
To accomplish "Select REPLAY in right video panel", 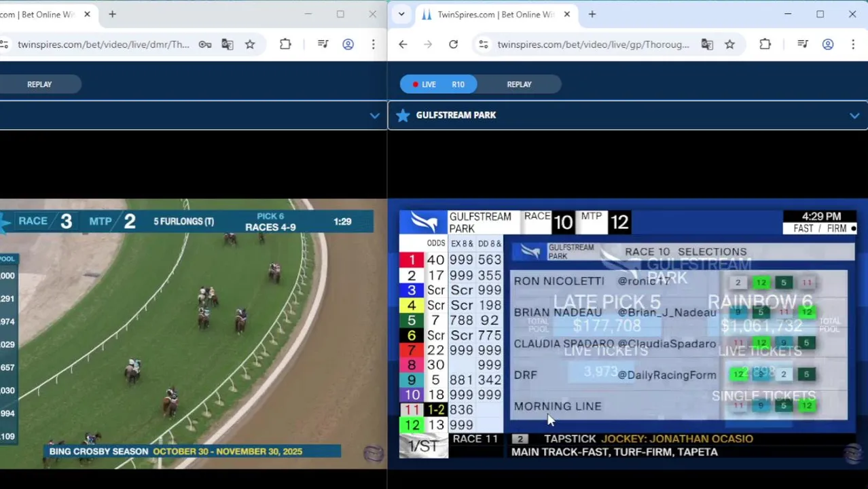I will [519, 84].
